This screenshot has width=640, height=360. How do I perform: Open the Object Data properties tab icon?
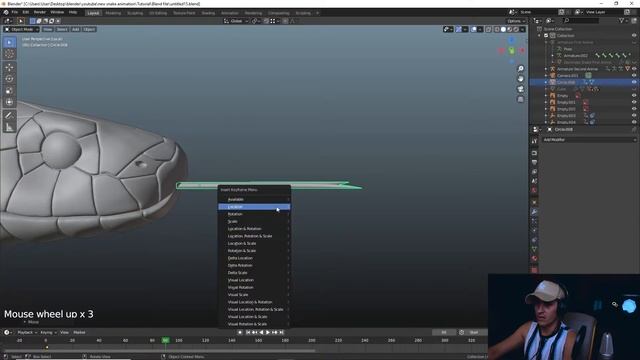click(534, 249)
